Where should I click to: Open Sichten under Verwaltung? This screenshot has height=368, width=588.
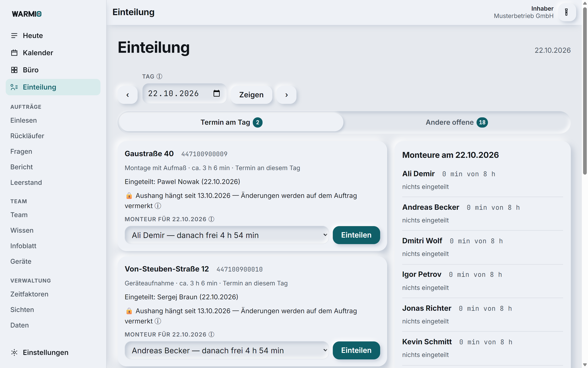[x=22, y=310]
